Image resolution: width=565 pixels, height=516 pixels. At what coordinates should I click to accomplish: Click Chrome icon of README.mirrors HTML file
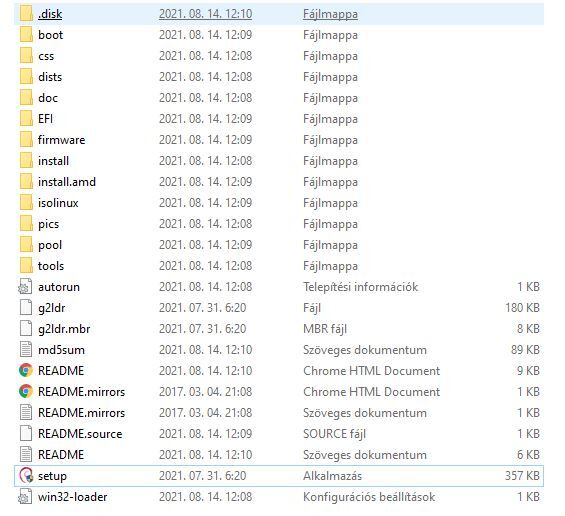tap(26, 392)
